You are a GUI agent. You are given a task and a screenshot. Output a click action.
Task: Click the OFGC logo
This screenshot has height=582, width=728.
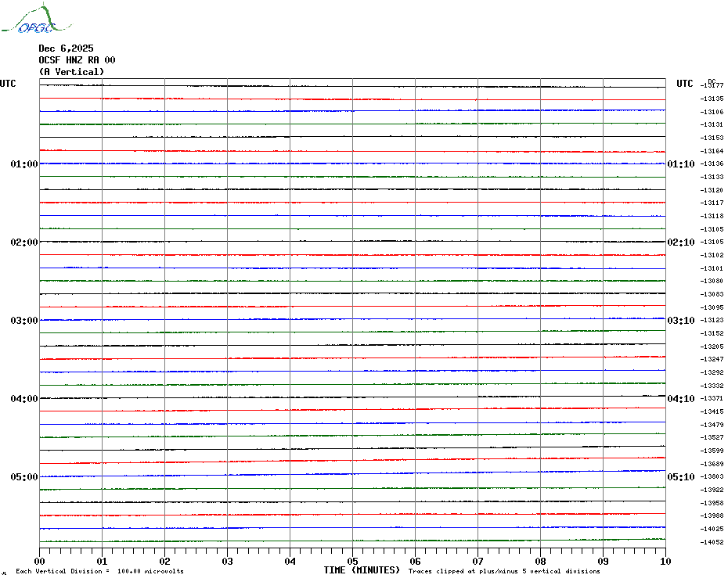pyautogui.click(x=36, y=19)
